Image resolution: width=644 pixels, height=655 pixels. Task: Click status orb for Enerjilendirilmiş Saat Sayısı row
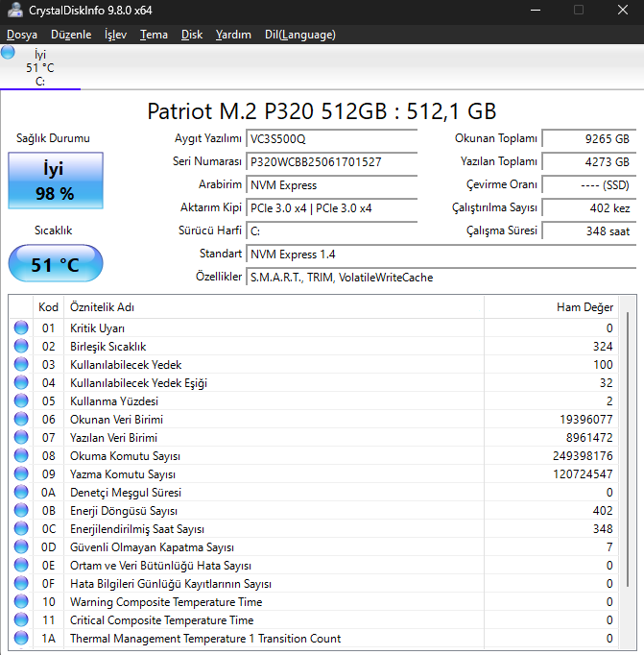coord(21,528)
